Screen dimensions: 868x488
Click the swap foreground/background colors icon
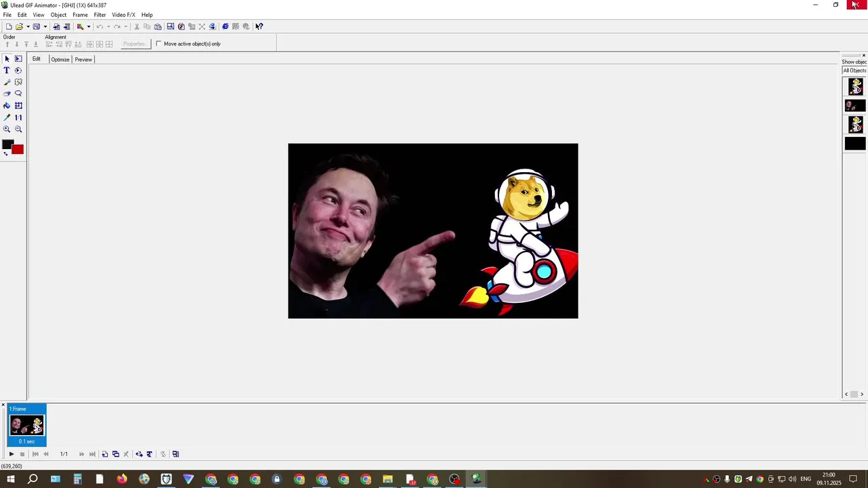(6, 154)
